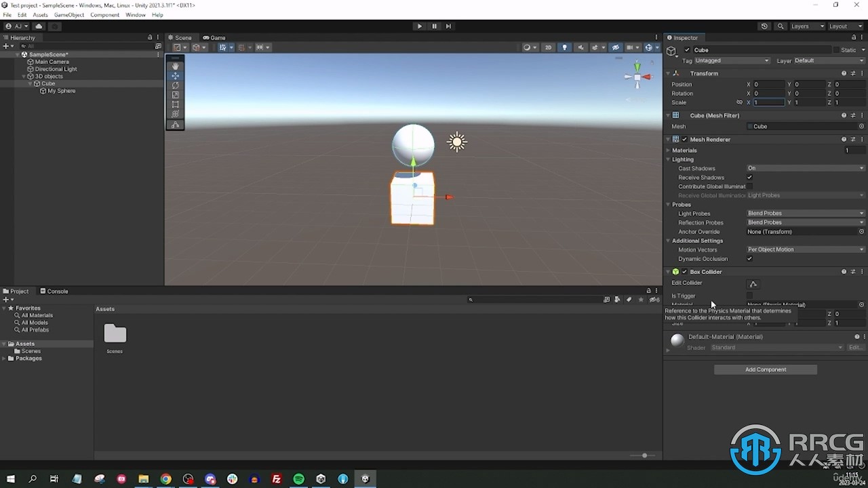This screenshot has height=488, width=868.
Task: Open the Layer dropdown showing Default
Action: [x=829, y=60]
